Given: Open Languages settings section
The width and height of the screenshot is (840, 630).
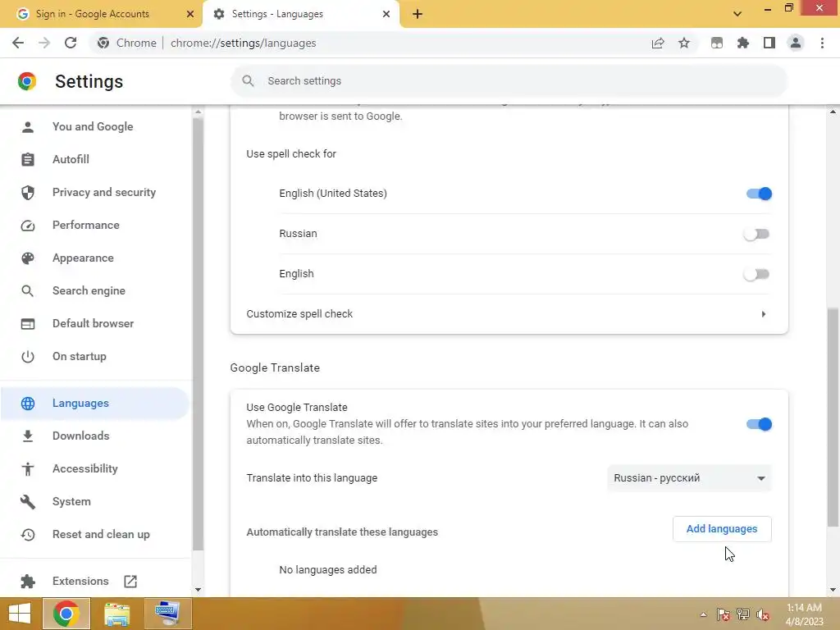Looking at the screenshot, I should [95, 404].
